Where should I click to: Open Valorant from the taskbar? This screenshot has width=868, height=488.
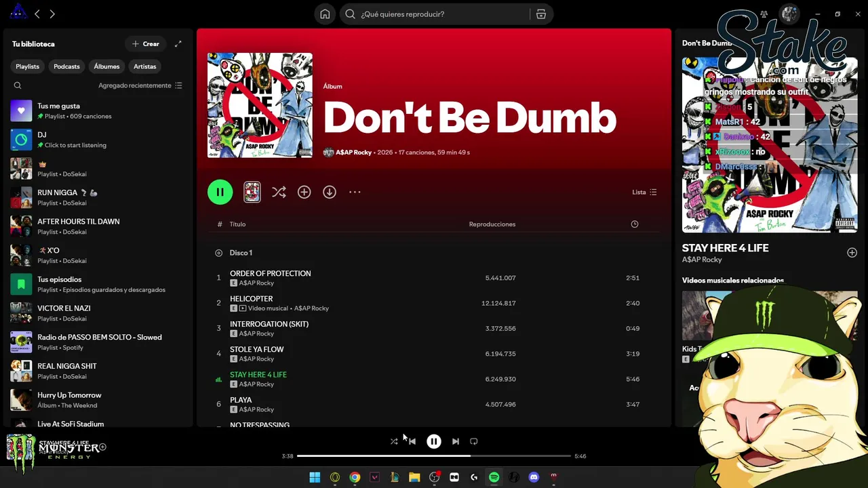[374, 477]
